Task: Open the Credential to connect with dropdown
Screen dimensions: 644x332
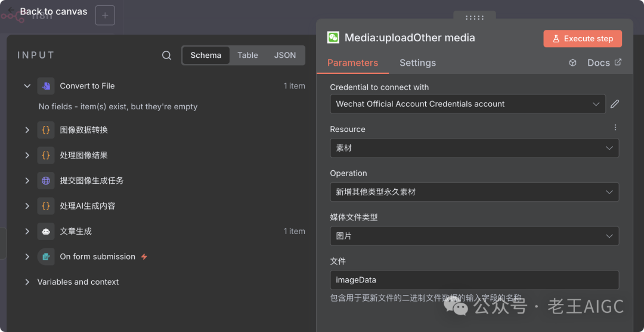Action: pyautogui.click(x=468, y=104)
